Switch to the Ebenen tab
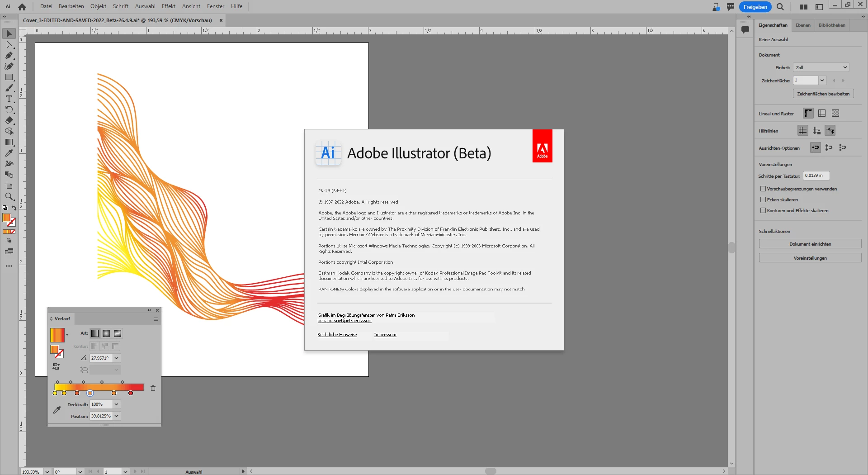The width and height of the screenshot is (868, 475). pyautogui.click(x=803, y=25)
